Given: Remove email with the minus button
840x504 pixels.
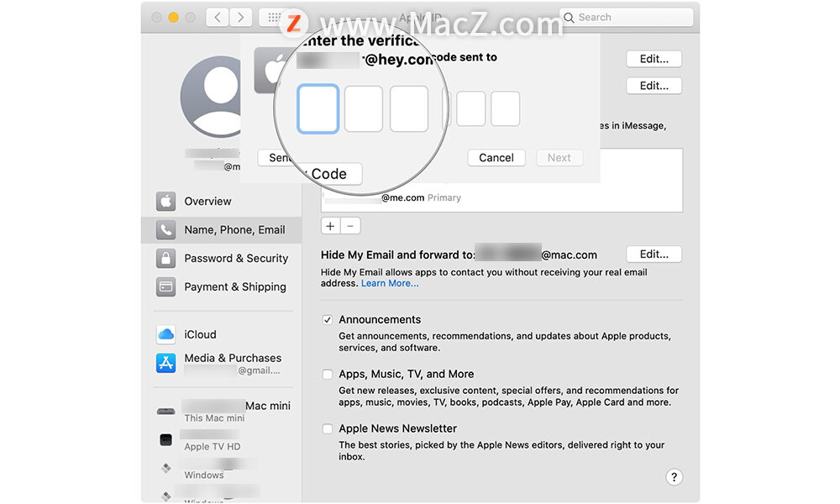Looking at the screenshot, I should click(350, 226).
